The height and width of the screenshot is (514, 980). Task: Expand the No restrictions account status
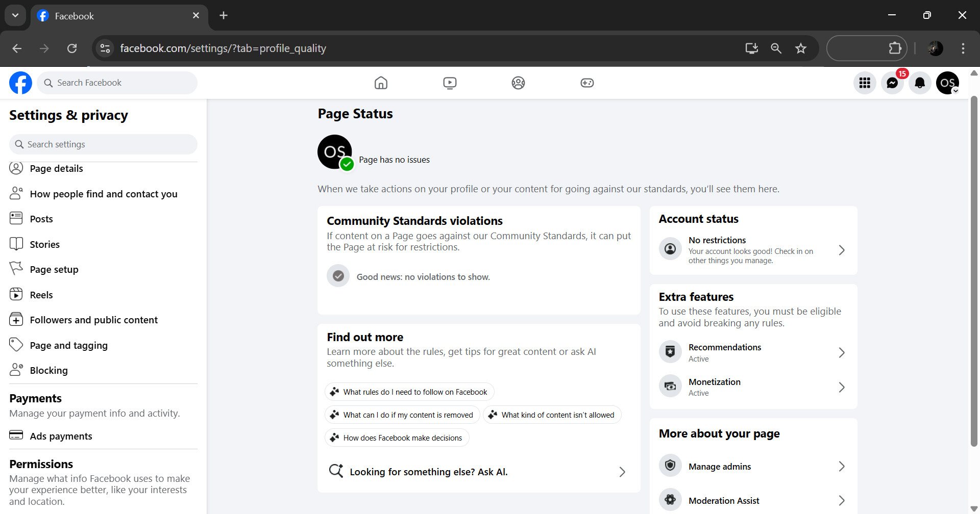753,250
